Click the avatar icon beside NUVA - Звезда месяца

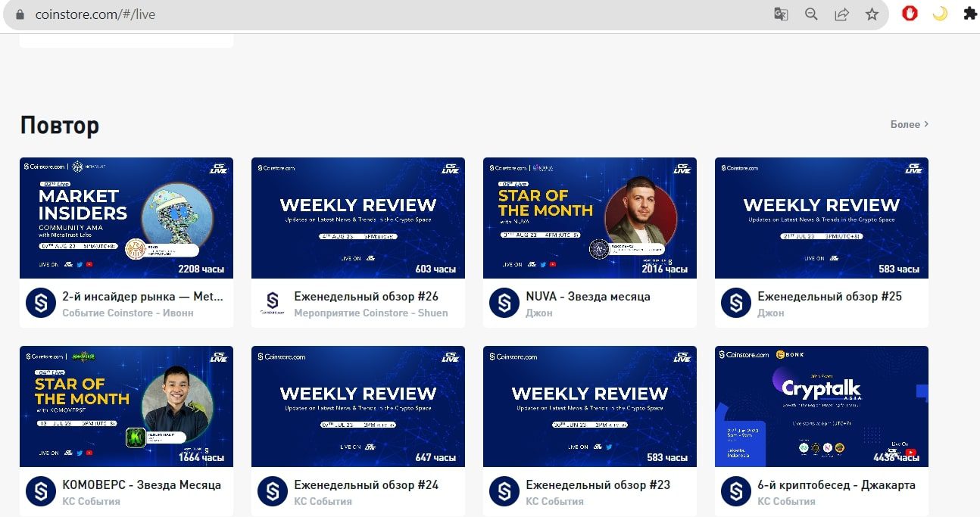pyautogui.click(x=504, y=303)
